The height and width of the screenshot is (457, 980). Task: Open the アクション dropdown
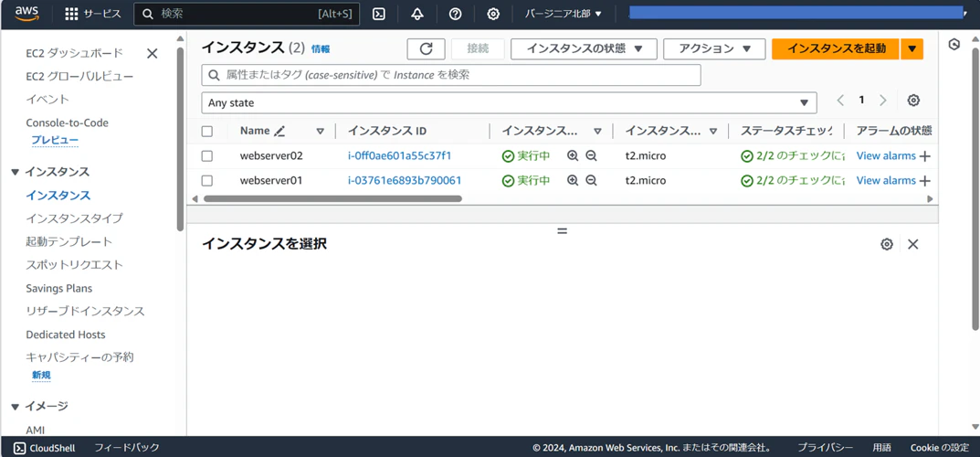click(x=714, y=48)
